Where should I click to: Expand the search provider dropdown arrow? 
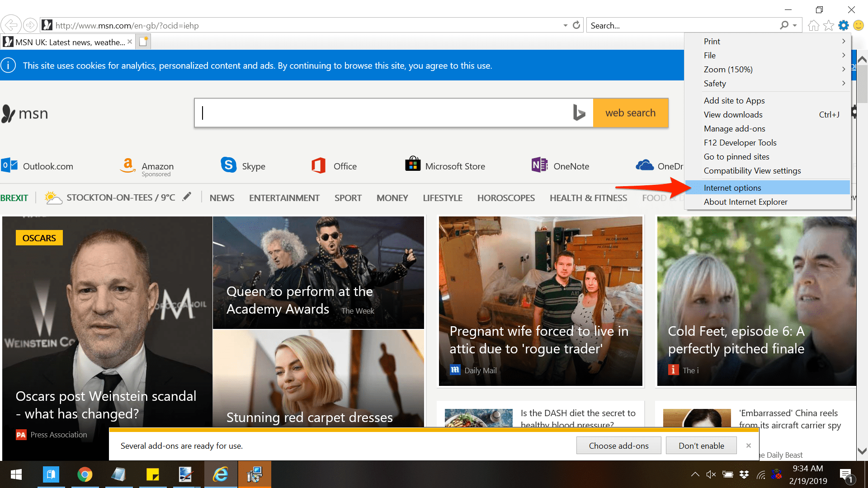[x=795, y=25]
